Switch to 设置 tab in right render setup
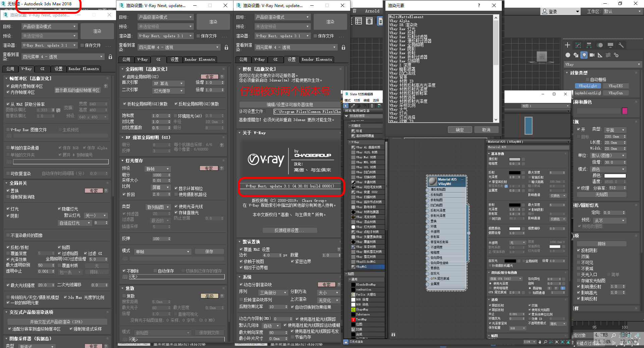 (291, 59)
